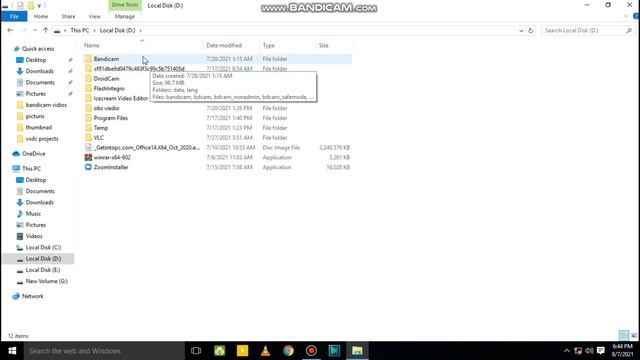The width and height of the screenshot is (640, 360).
Task: Sort by the Type column header
Action: point(288,45)
